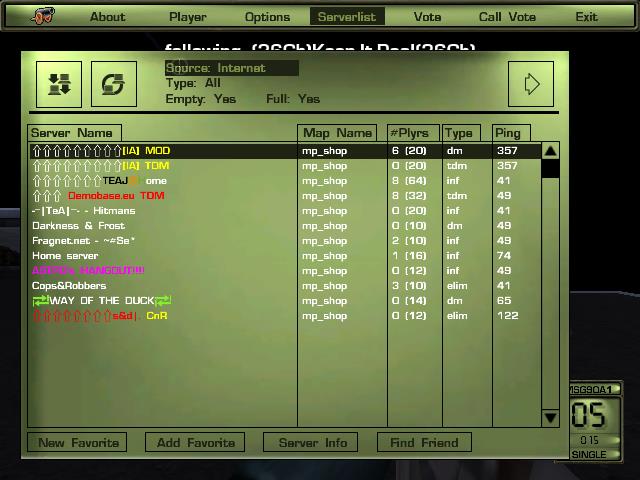Click the scrollbar down arrow

pos(550,418)
